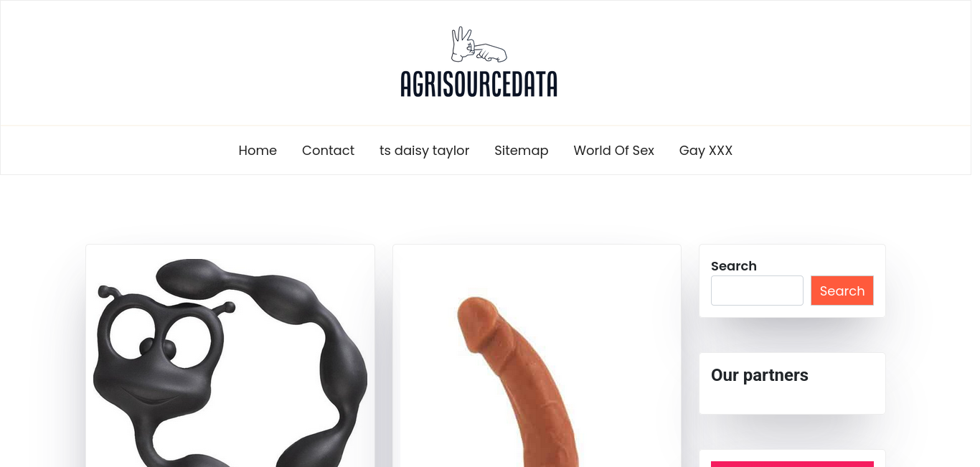Open the ts daisy taylor link
The width and height of the screenshot is (980, 467).
pyautogui.click(x=424, y=151)
